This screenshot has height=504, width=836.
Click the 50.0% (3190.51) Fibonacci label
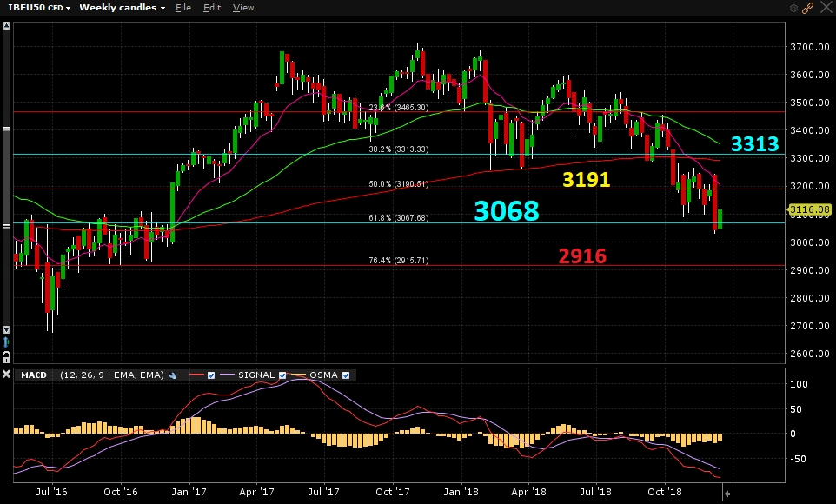(x=399, y=184)
